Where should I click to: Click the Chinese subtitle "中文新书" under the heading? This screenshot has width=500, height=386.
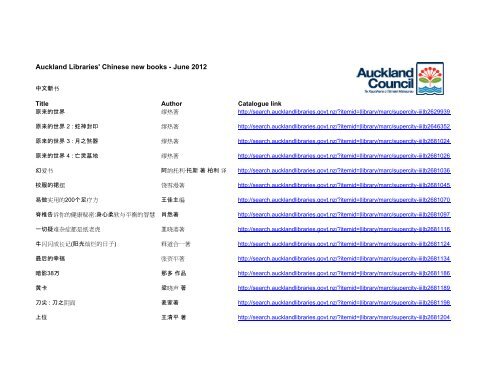pyautogui.click(x=47, y=88)
